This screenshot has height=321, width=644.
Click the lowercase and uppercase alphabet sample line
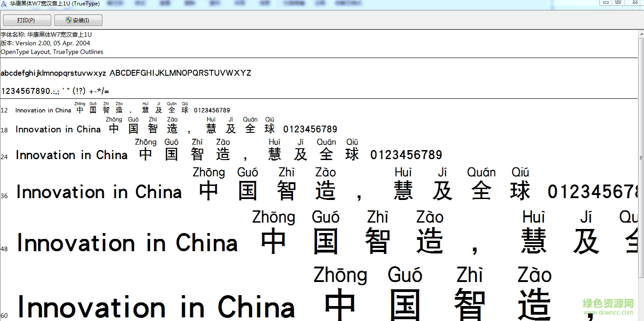(x=126, y=73)
